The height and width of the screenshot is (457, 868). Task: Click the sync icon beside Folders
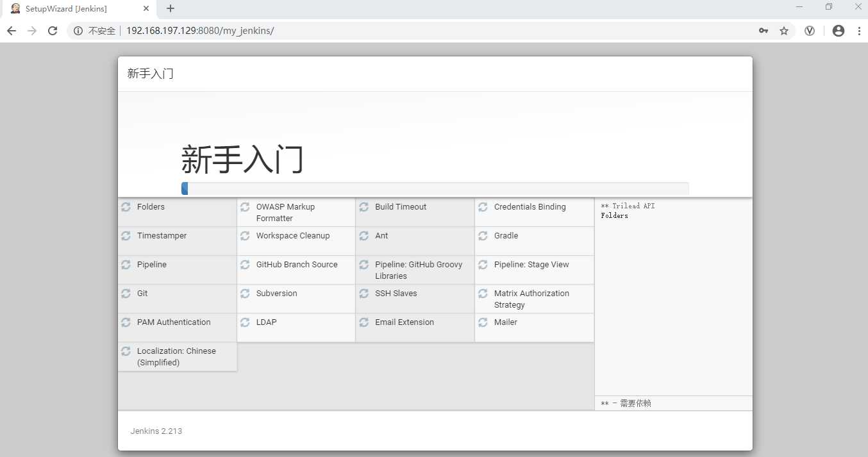click(126, 207)
